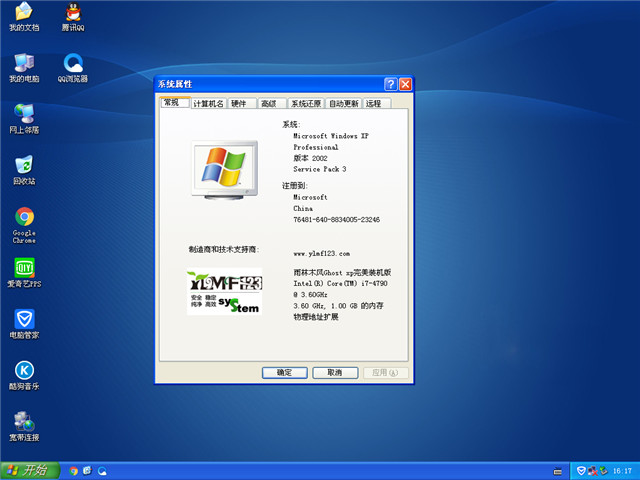Launch 酷狗音乐 from the desktop
The height and width of the screenshot is (480, 640).
[24, 376]
